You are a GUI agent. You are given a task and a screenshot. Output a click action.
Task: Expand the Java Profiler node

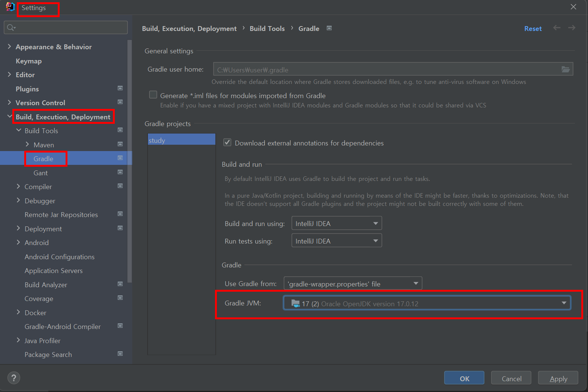click(x=18, y=340)
